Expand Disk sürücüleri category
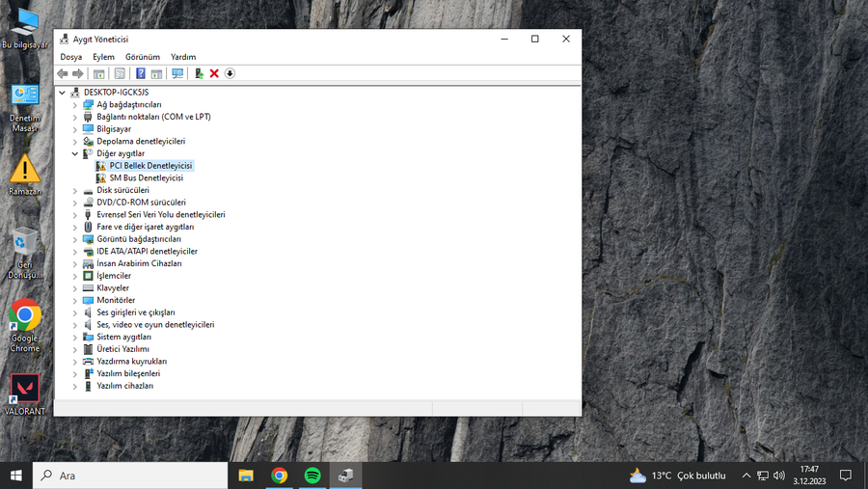The height and width of the screenshot is (489, 868). (x=74, y=191)
